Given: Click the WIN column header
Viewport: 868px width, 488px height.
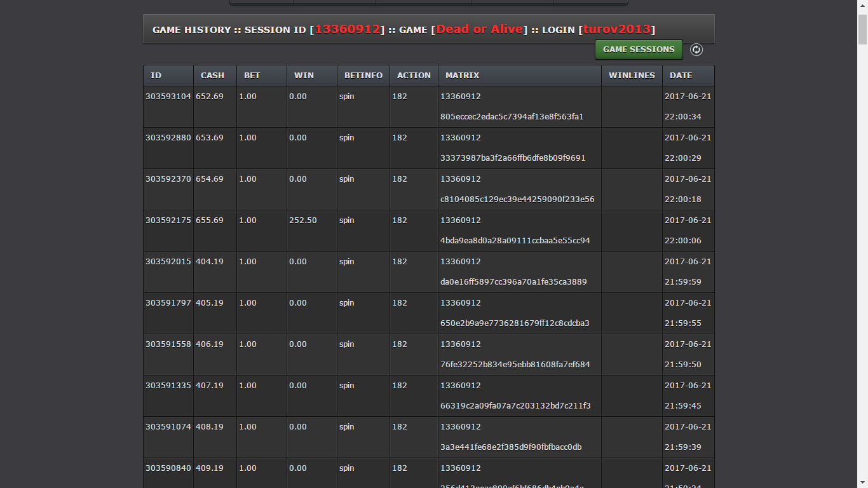Looking at the screenshot, I should click(304, 76).
